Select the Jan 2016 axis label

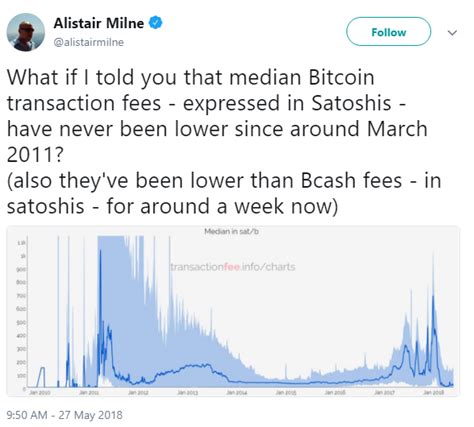335,393
